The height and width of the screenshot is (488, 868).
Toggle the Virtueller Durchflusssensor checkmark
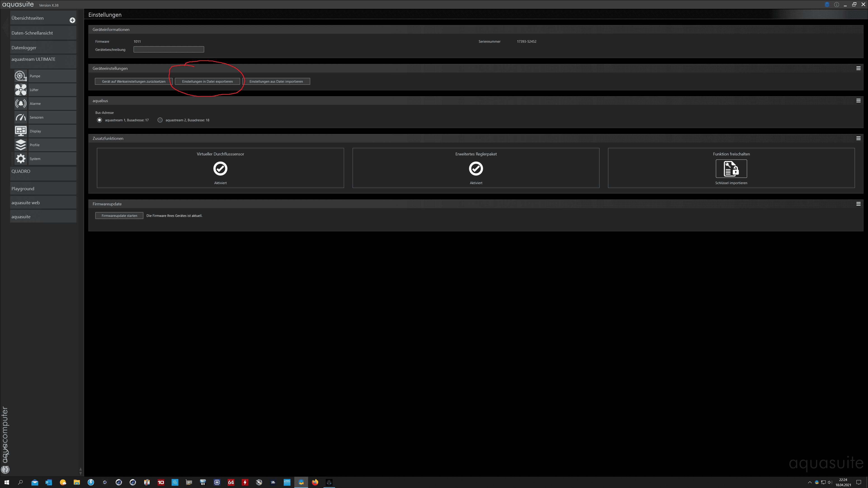220,168
